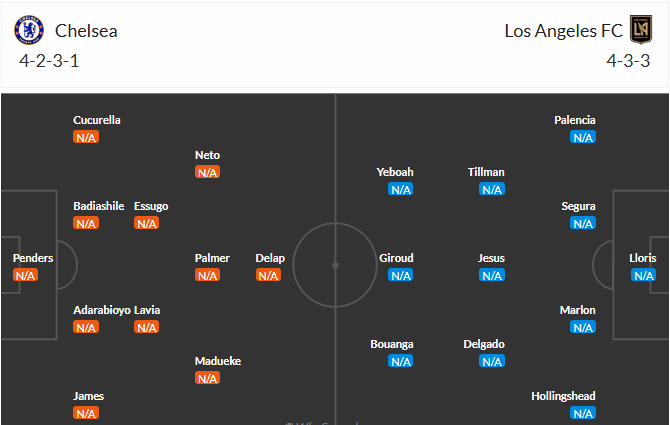Open the Los Angeles FC team name link
Screen dimensions: 670x425
pos(564,31)
